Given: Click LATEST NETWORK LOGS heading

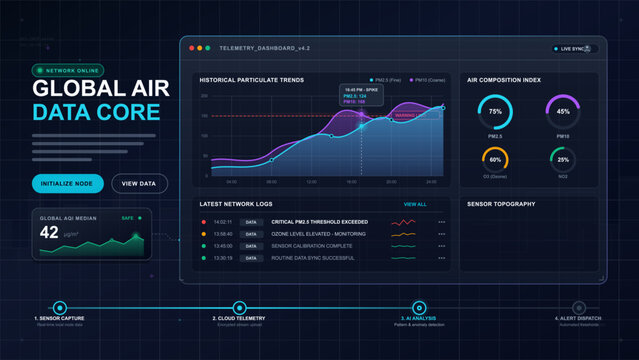Looking at the screenshot, I should point(236,204).
